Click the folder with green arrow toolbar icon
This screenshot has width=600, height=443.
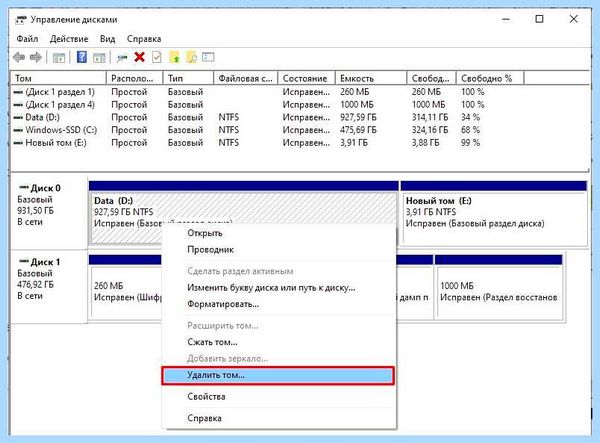point(174,57)
